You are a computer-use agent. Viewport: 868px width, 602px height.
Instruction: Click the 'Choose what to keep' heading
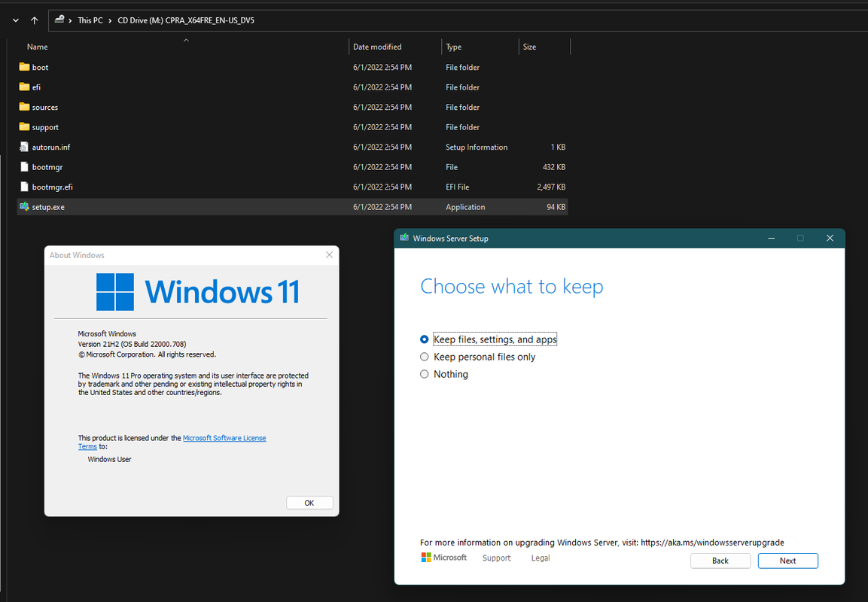[511, 287]
